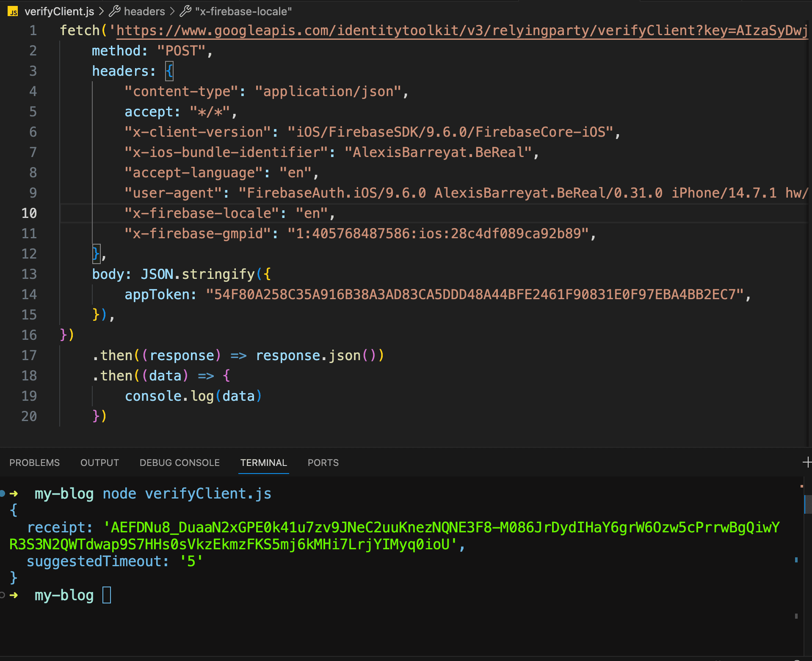
Task: Switch to the OUTPUT panel tab
Action: pyautogui.click(x=100, y=463)
